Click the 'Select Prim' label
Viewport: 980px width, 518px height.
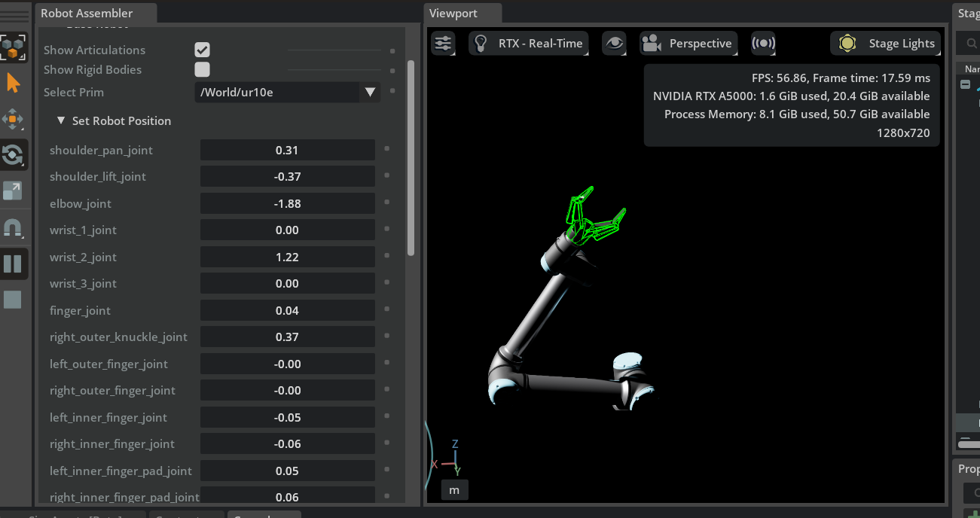click(74, 92)
